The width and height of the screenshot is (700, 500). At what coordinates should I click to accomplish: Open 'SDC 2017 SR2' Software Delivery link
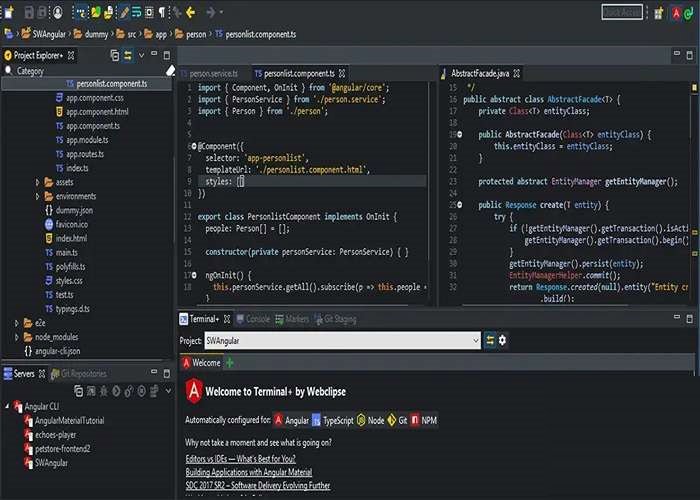(x=258, y=486)
